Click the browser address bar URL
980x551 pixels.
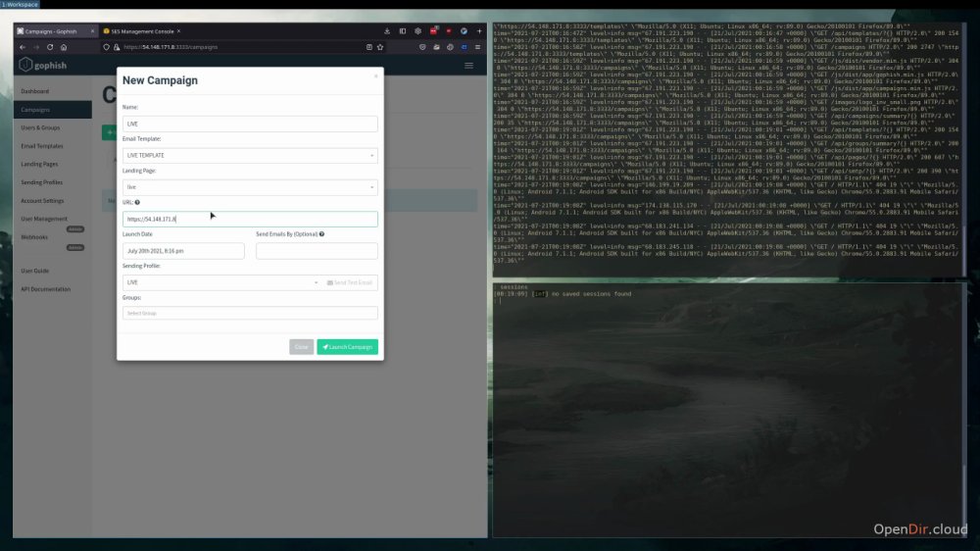[170, 47]
